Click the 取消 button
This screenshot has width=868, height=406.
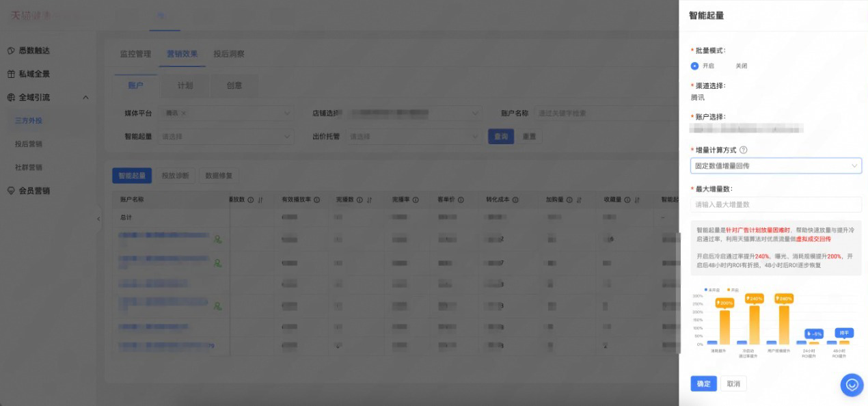[733, 383]
